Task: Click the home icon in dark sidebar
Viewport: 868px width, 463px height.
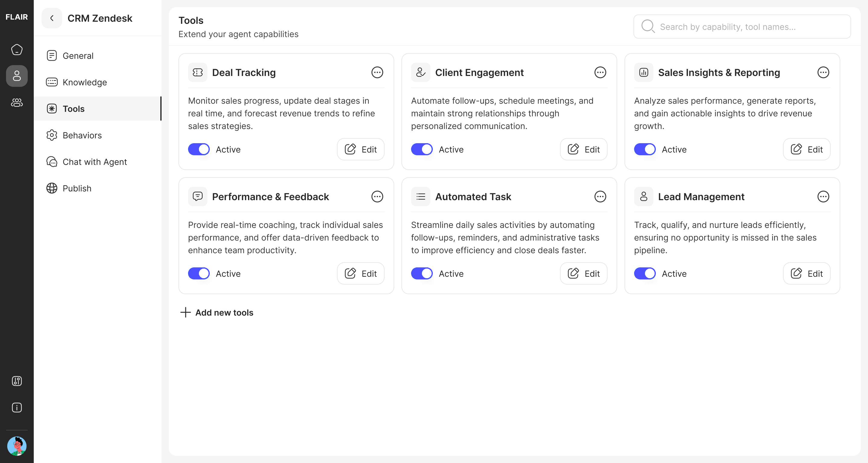Action: pyautogui.click(x=17, y=49)
